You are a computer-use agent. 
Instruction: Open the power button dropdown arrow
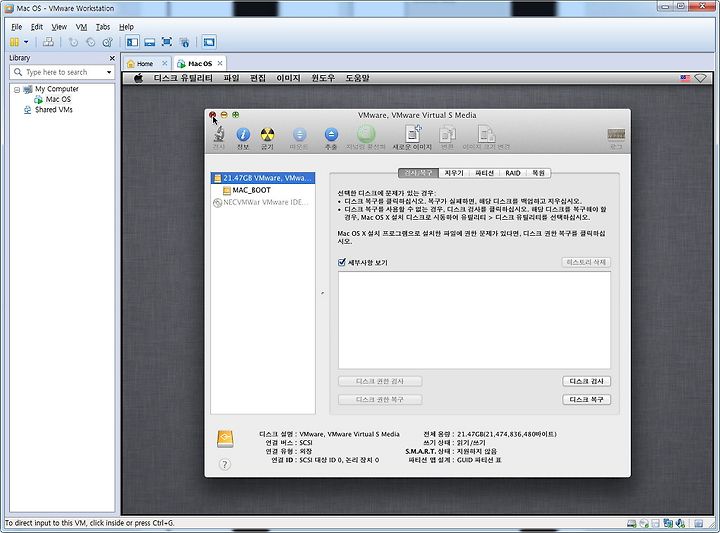pyautogui.click(x=26, y=42)
